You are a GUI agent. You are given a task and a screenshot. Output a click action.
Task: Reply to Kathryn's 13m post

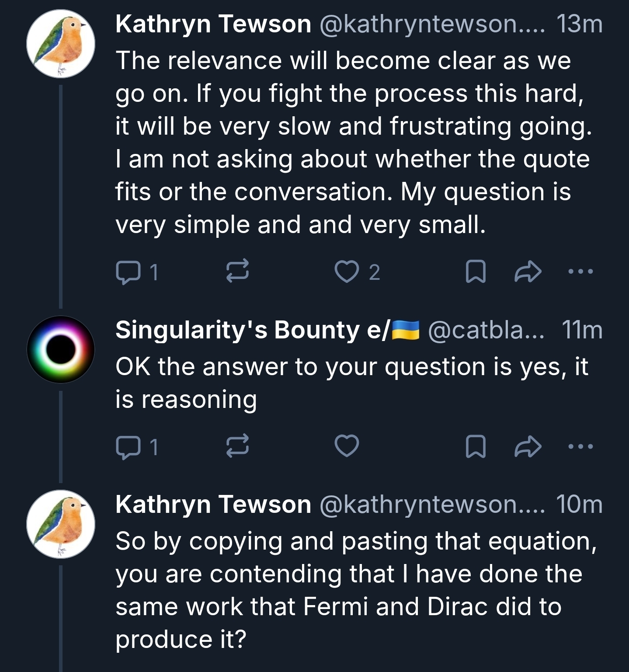128,272
